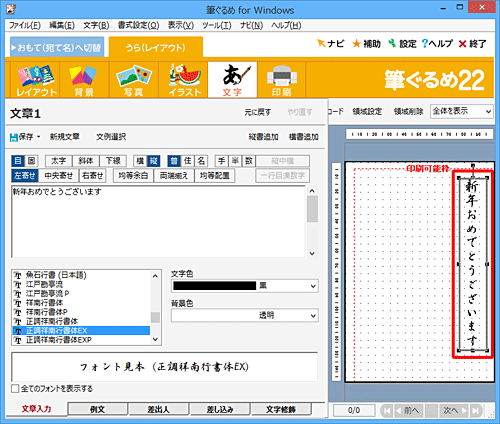Jump to last record navigation icon

pyautogui.click(x=476, y=411)
